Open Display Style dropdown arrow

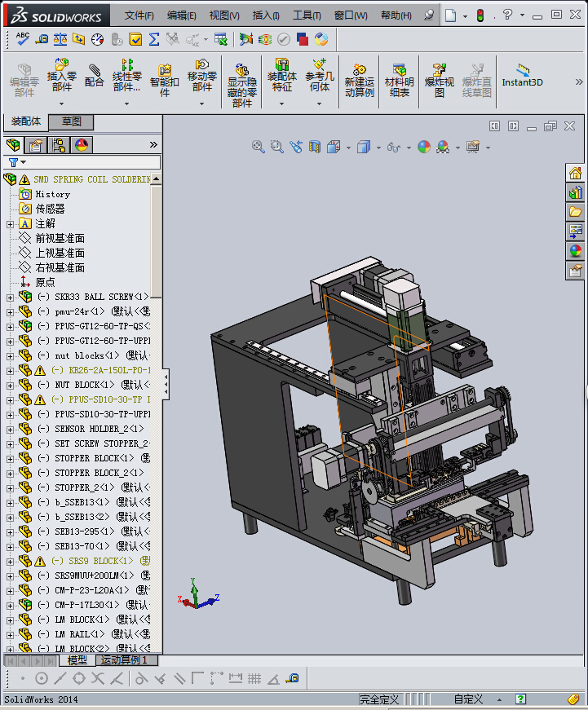pyautogui.click(x=378, y=148)
